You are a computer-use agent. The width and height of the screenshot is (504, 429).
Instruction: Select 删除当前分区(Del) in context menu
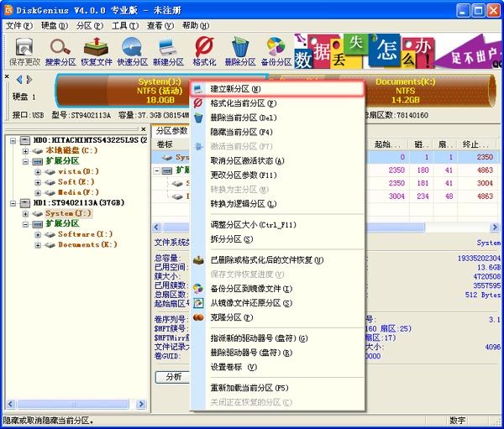tap(277, 118)
